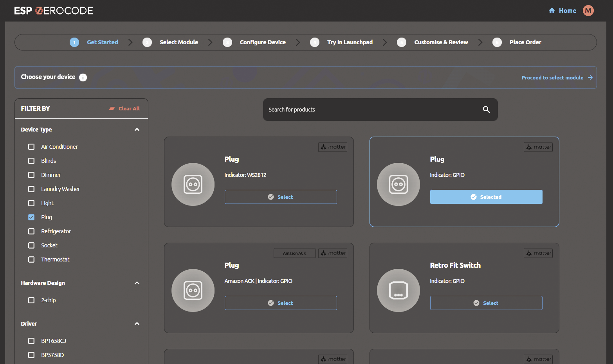The image size is (613, 364).
Task: Check the Refrigerator filter
Action: pyautogui.click(x=31, y=231)
